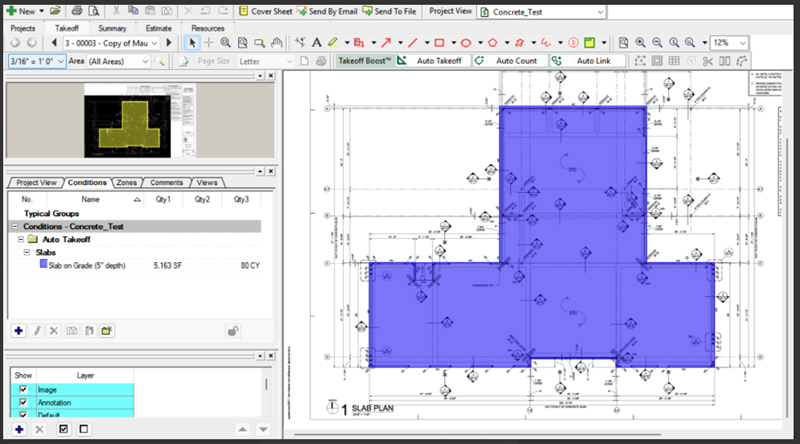Collapse the Slabs group

pyautogui.click(x=27, y=252)
